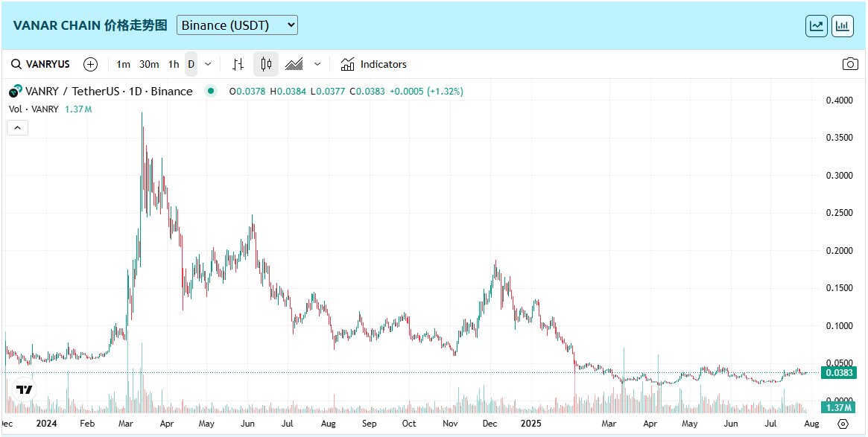Open the Indicators menu

374,64
